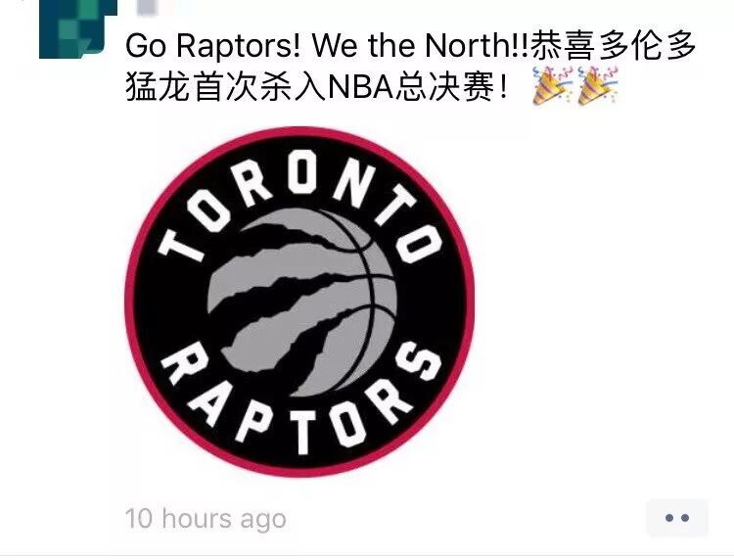Click the "NBA" text in the post
The width and height of the screenshot is (734, 560).
[x=359, y=87]
